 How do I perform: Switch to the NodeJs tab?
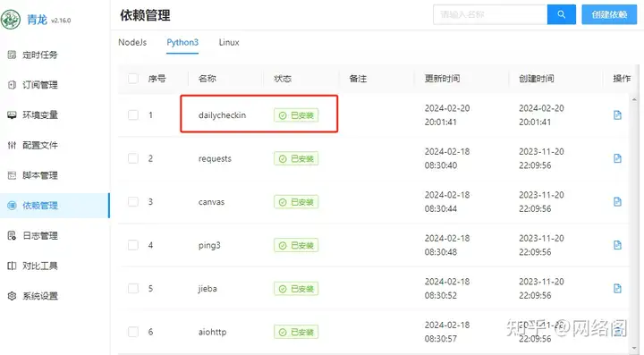(x=132, y=42)
